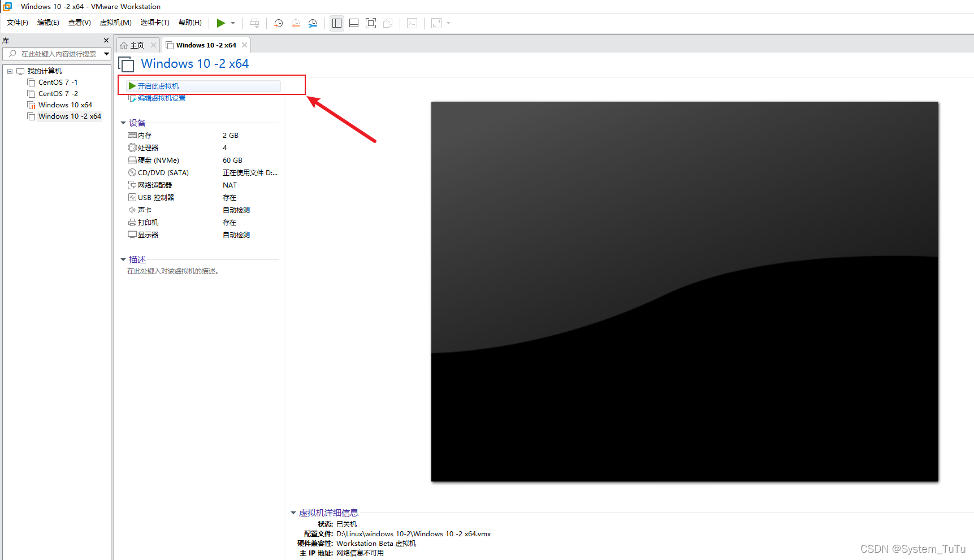
Task: Click the 60 GB disk value
Action: click(x=232, y=160)
